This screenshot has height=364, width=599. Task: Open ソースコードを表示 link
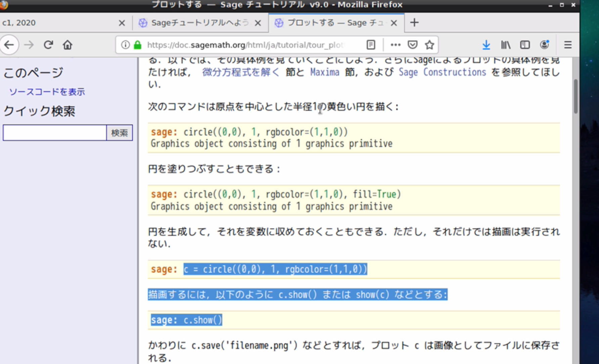coord(47,92)
